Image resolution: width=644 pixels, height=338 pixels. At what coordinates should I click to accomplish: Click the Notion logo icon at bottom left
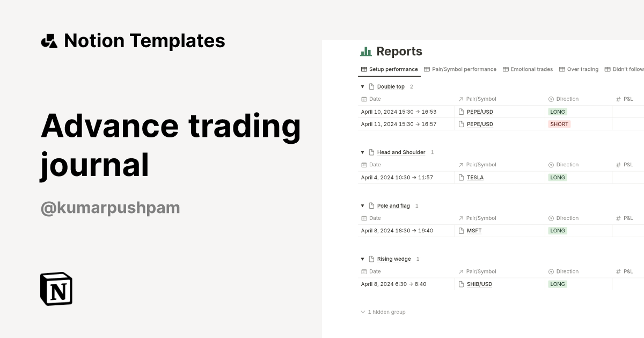(x=56, y=289)
